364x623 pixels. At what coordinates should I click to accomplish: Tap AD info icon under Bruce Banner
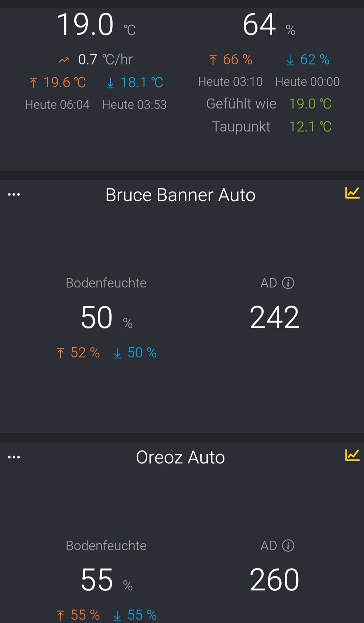pyautogui.click(x=288, y=283)
